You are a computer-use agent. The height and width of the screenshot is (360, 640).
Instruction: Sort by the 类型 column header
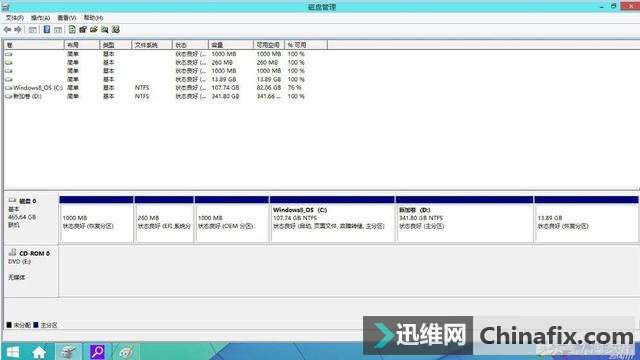pos(116,45)
